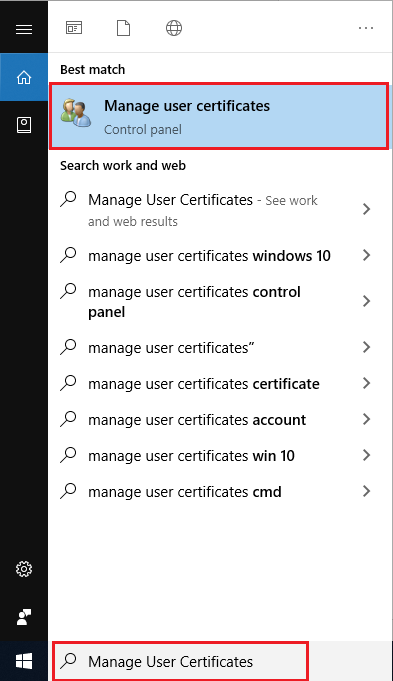
Task: Open the Settings gear icon
Action: (24, 569)
